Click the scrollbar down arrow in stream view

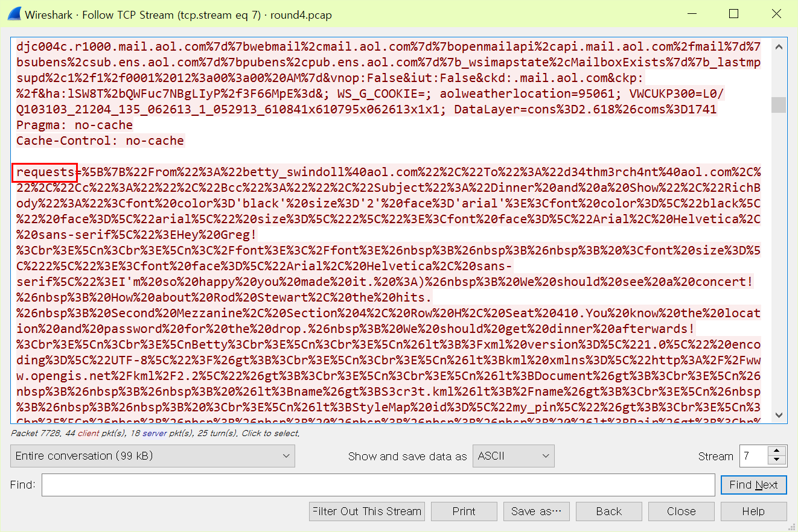(x=779, y=415)
